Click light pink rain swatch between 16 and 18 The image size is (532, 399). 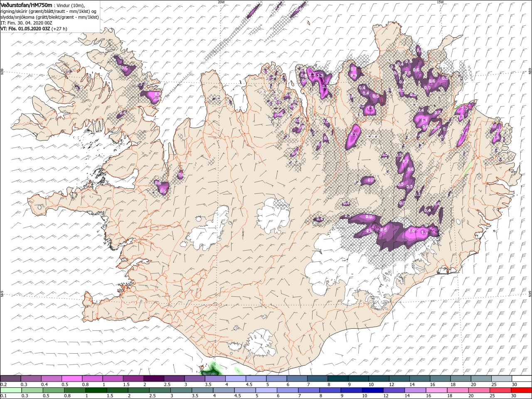(436, 390)
